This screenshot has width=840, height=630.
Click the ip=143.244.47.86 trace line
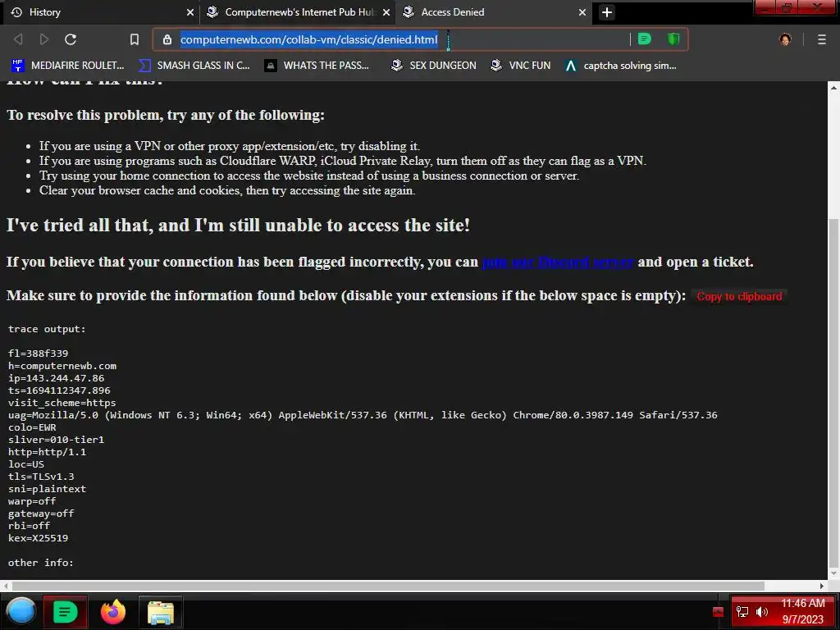pos(57,378)
